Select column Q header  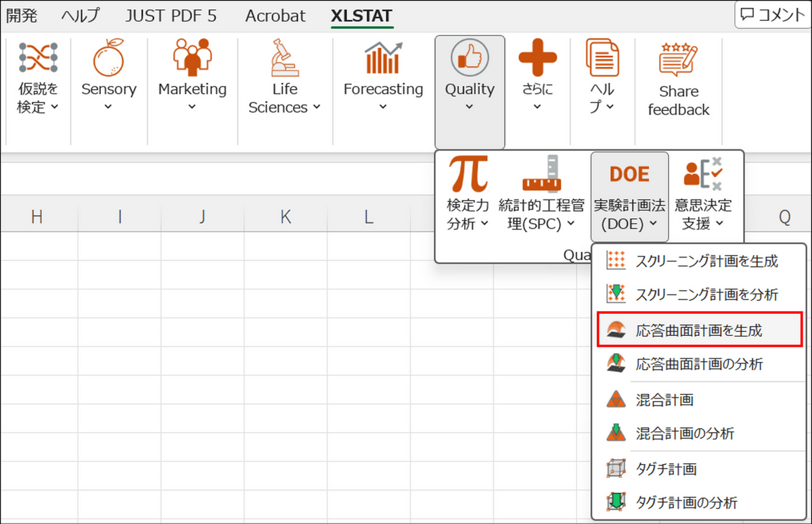pos(784,216)
